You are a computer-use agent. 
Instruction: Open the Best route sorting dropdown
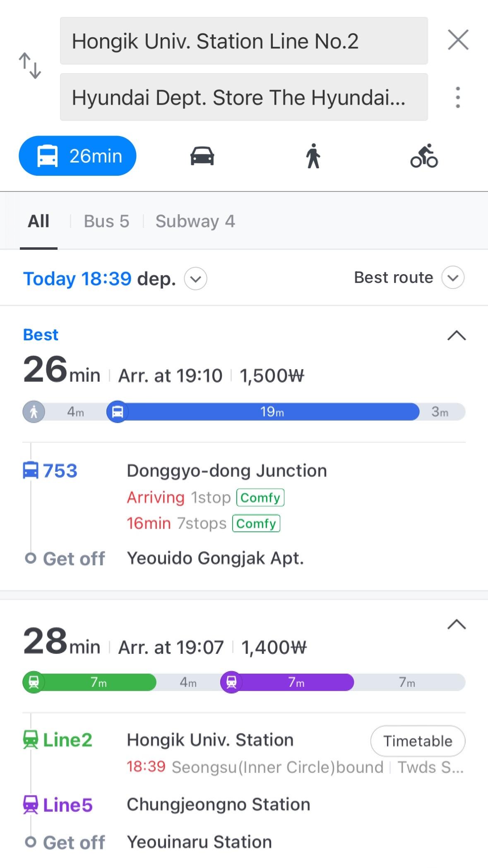pos(453,277)
